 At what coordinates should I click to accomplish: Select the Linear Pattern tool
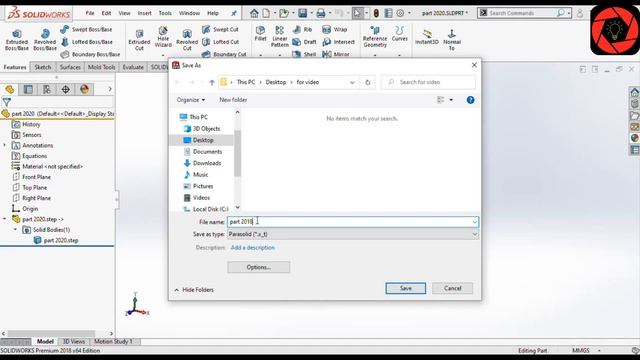[280, 36]
